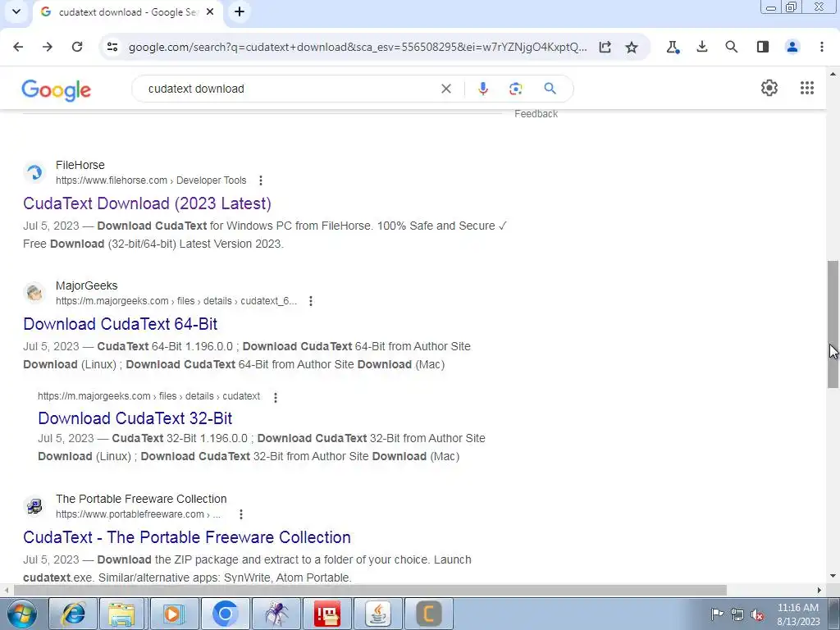
Task: Click the MajorGeeks site favicon
Action: (x=34, y=293)
